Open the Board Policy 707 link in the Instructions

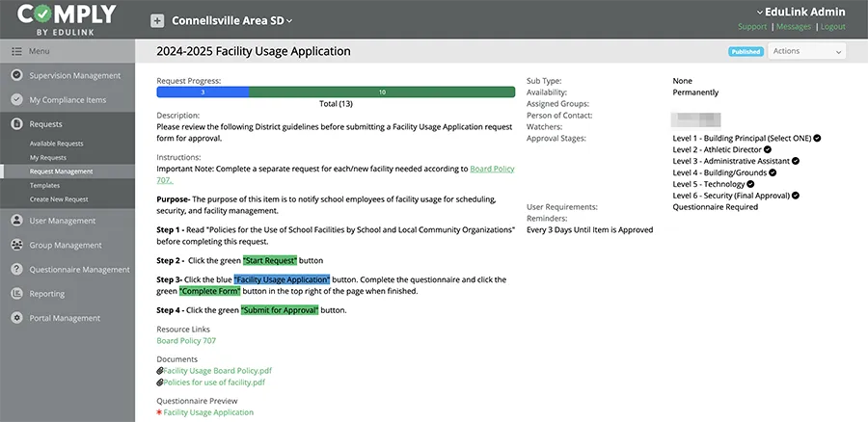click(492, 170)
